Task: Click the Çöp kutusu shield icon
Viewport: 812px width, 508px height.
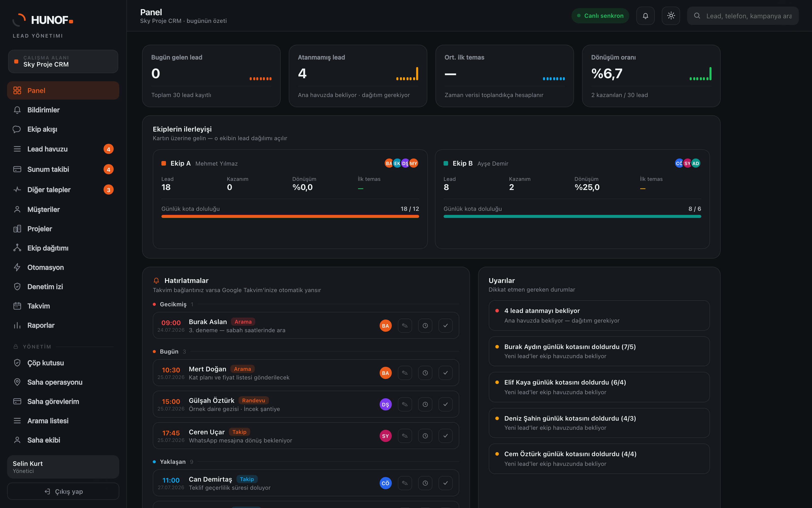Action: [17, 363]
